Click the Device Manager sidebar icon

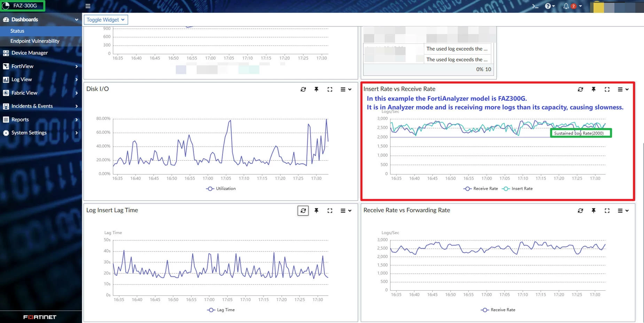pyautogui.click(x=6, y=53)
